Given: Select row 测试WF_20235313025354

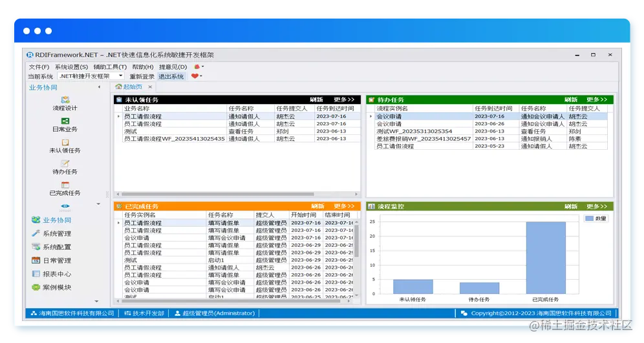Looking at the screenshot, I should tap(491, 131).
